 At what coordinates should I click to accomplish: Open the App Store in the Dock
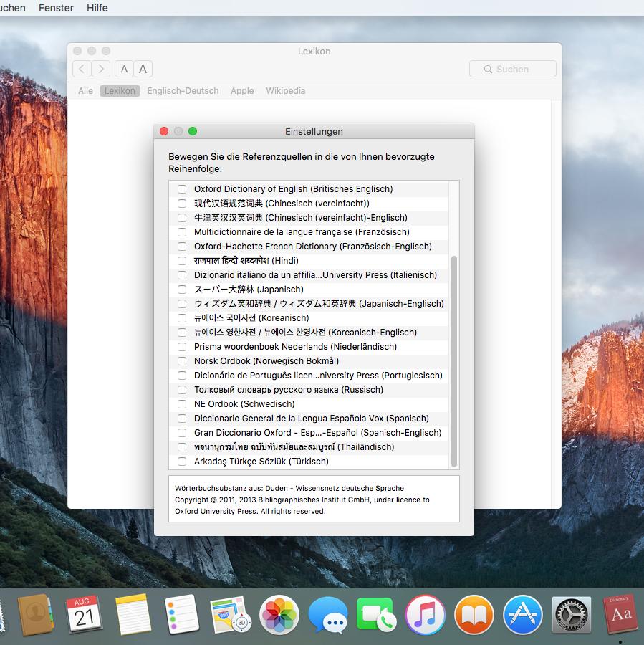click(523, 615)
